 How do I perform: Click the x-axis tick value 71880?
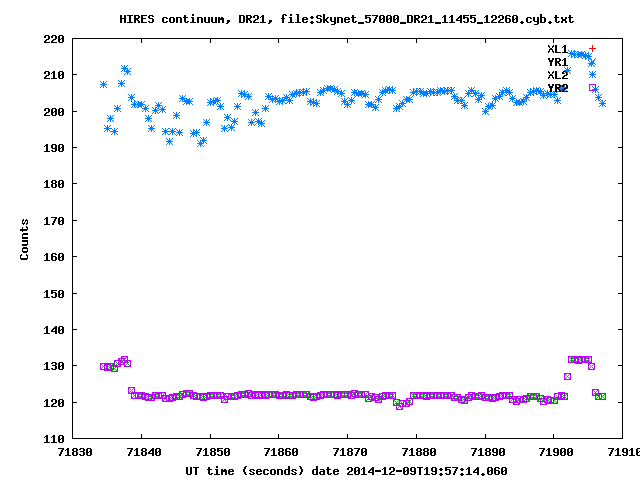419,452
